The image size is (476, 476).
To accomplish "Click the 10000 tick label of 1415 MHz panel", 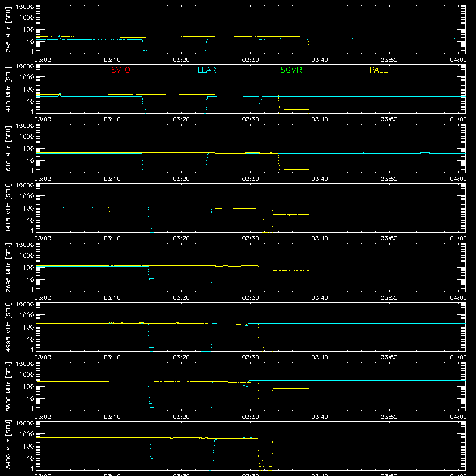I will tap(25, 186).
